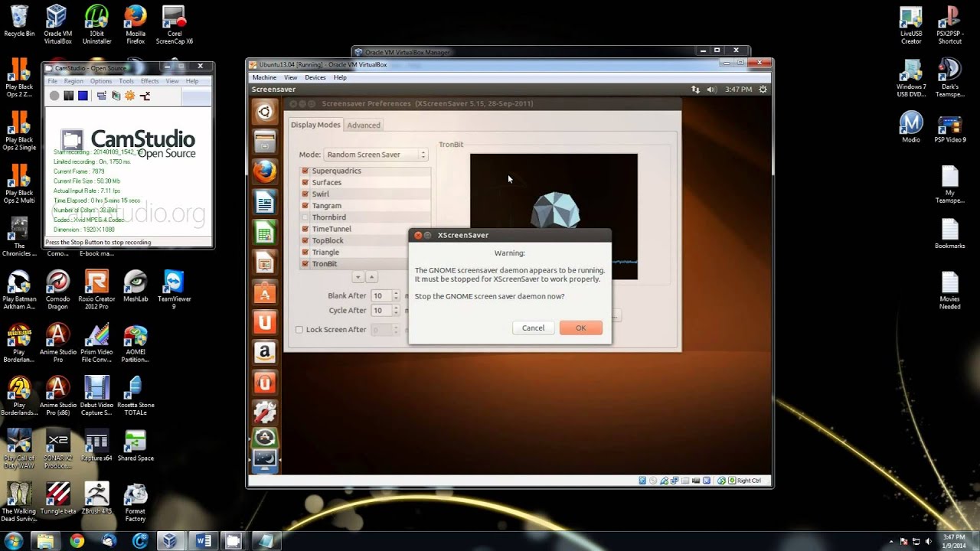Image resolution: width=980 pixels, height=551 pixels.
Task: Click down arrow below screensaver list
Action: coord(358,277)
